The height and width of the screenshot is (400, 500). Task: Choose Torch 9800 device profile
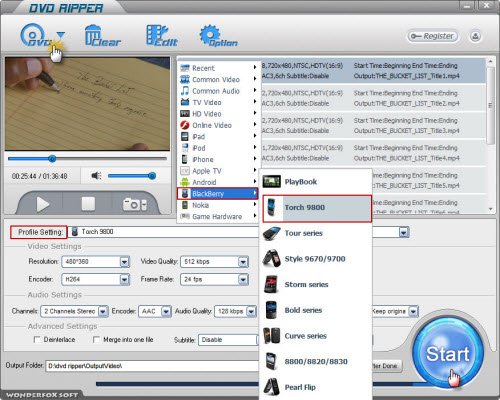coord(317,209)
